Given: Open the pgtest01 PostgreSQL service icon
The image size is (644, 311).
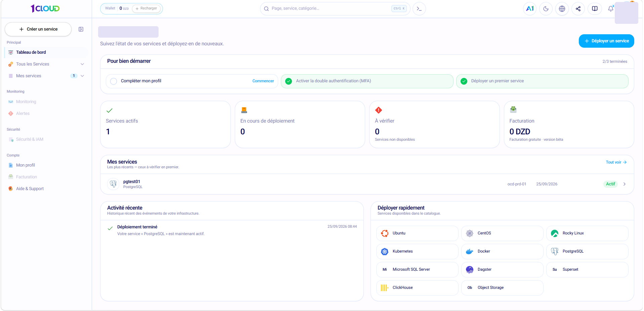Looking at the screenshot, I should [x=113, y=184].
